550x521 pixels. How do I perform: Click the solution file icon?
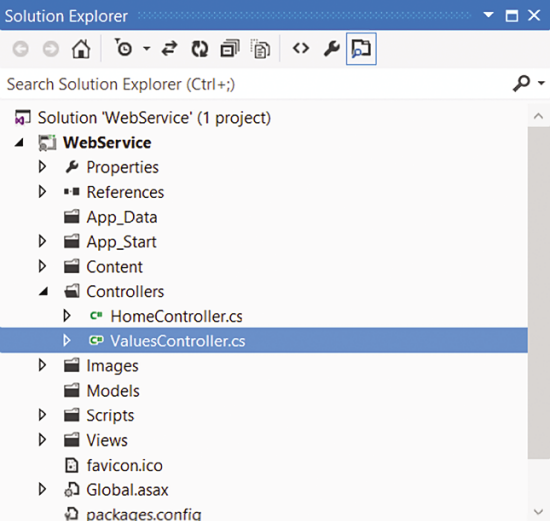pyautogui.click(x=23, y=118)
